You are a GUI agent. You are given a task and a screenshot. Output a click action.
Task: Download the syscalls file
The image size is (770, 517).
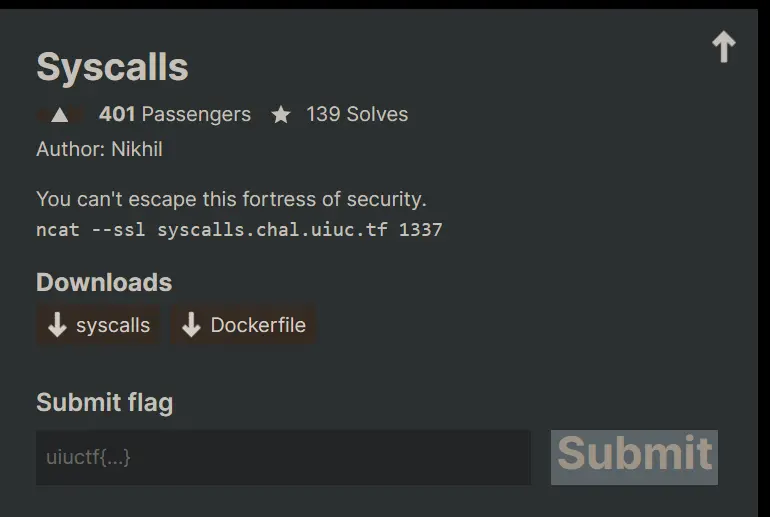coord(98,325)
